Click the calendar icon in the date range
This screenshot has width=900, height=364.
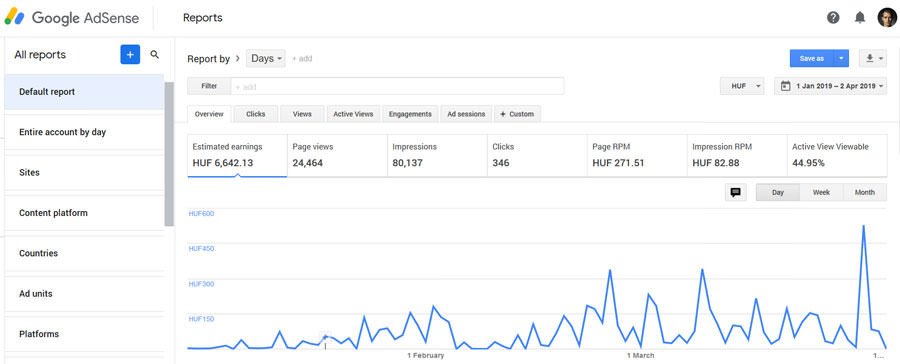click(x=786, y=86)
